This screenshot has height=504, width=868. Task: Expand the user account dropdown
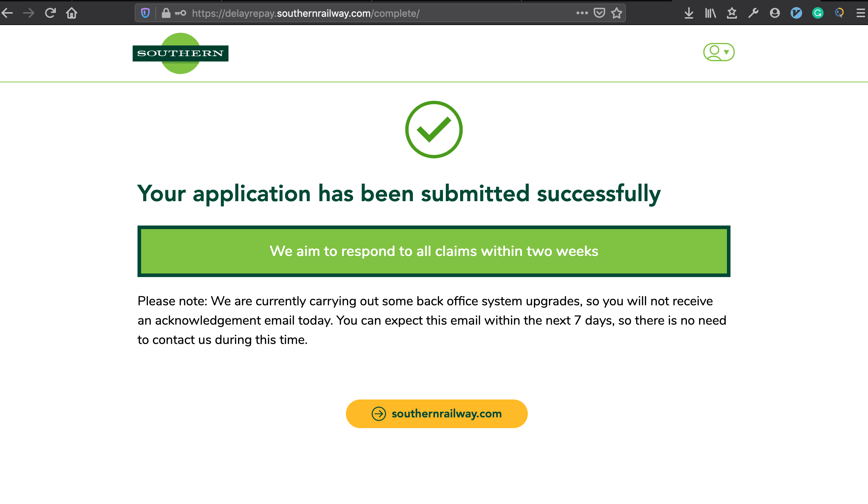coord(719,52)
